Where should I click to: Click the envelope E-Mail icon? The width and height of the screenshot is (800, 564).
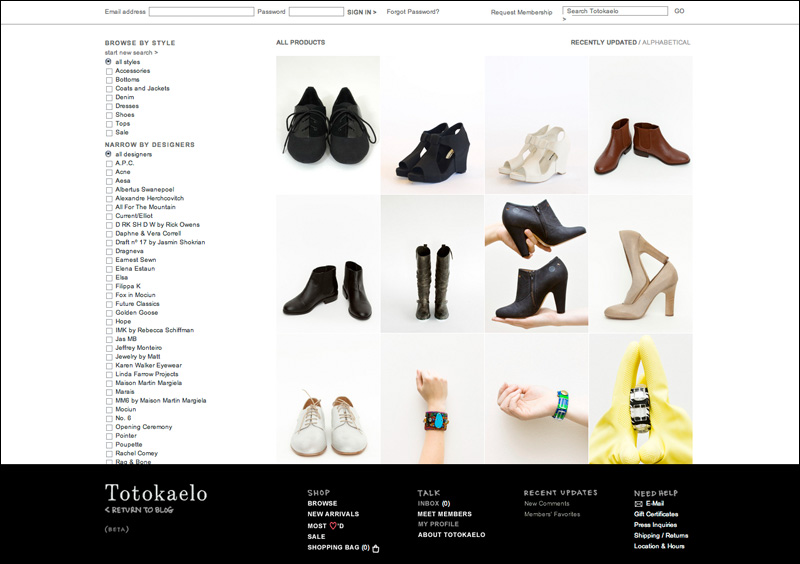639,504
